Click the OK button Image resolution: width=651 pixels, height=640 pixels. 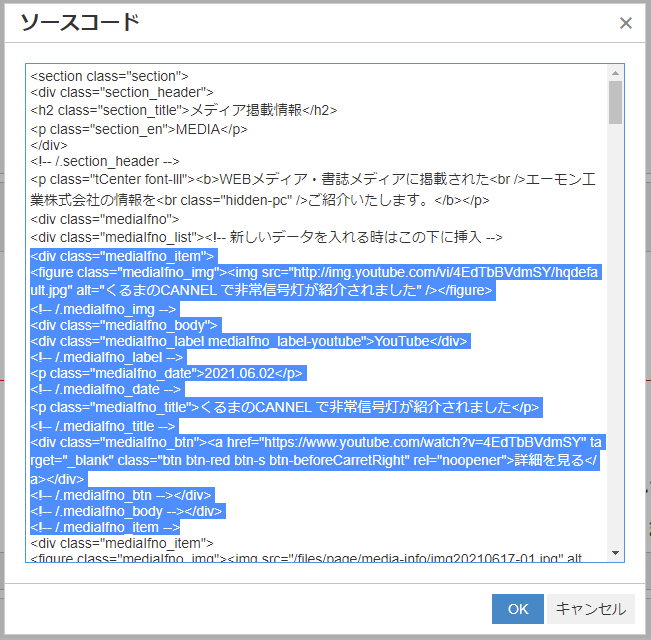click(x=517, y=609)
